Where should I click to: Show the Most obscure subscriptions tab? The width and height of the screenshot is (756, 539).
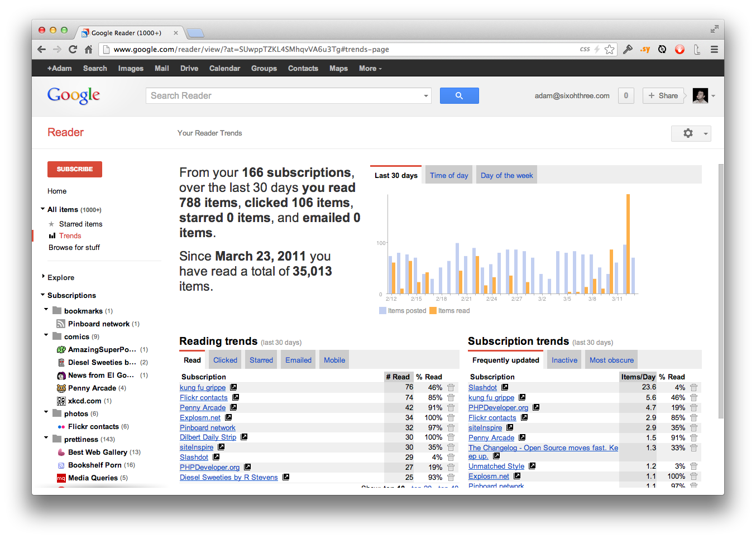(x=611, y=360)
